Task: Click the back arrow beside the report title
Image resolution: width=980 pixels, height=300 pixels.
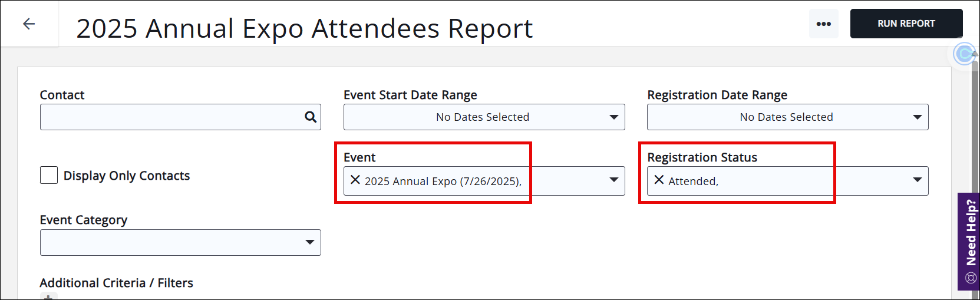Action: (29, 24)
